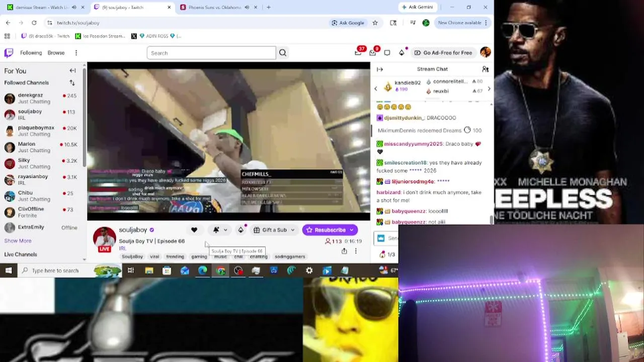Open derekgraz channel in sidebar
Screen dimensions: 644x362
(x=42, y=98)
